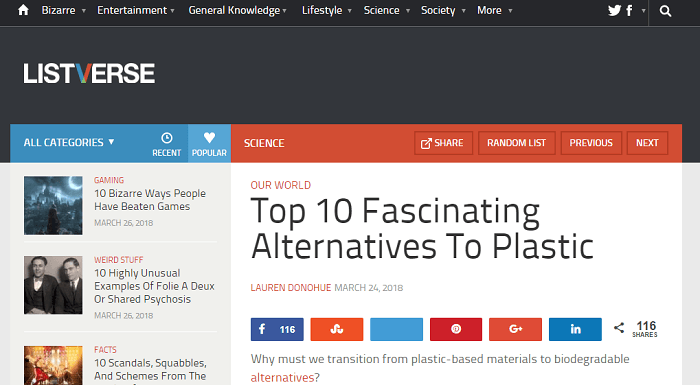
Task: Share on StumbleUpon
Action: tap(337, 329)
